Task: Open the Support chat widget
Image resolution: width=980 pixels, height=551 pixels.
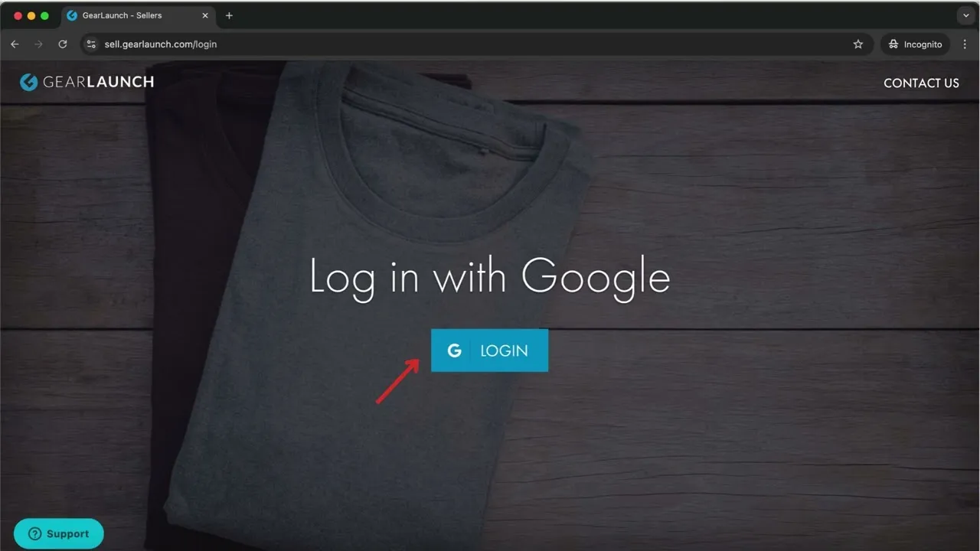Action: pyautogui.click(x=59, y=533)
